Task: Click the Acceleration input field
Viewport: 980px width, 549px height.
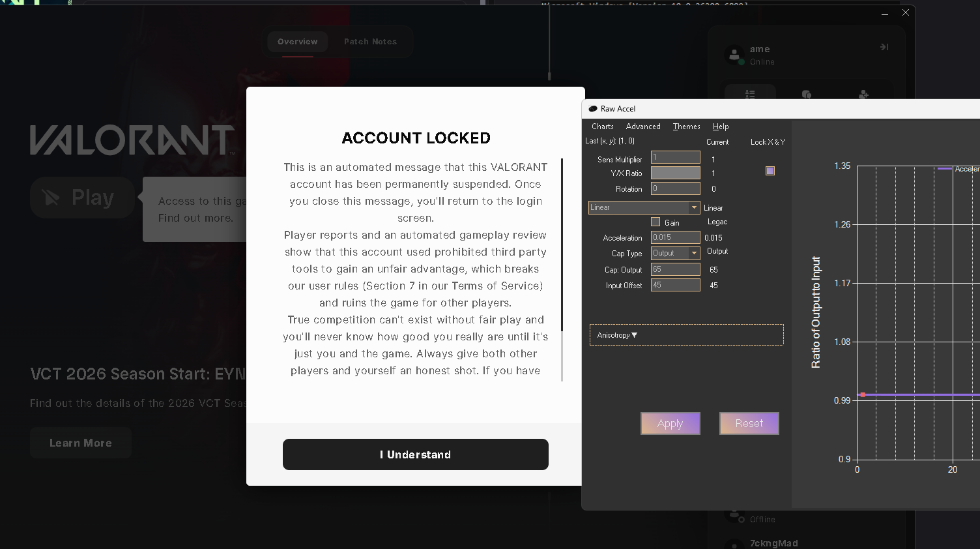Action: pyautogui.click(x=676, y=237)
